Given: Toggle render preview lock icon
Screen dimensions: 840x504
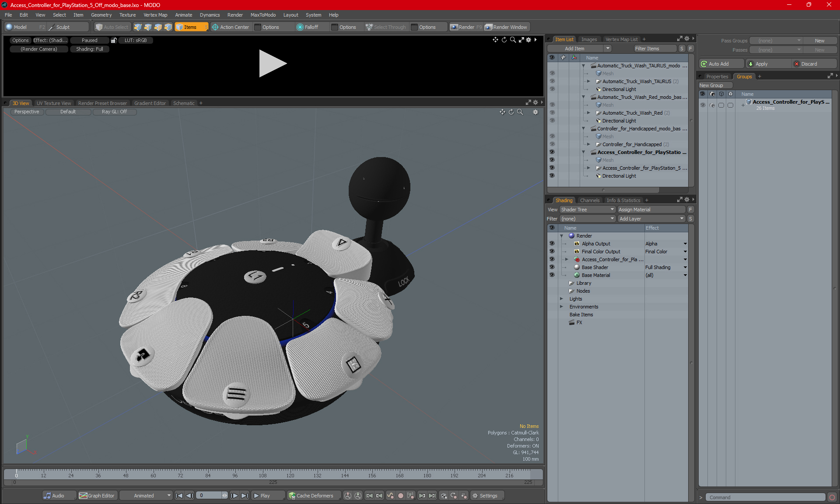Looking at the screenshot, I should [114, 40].
